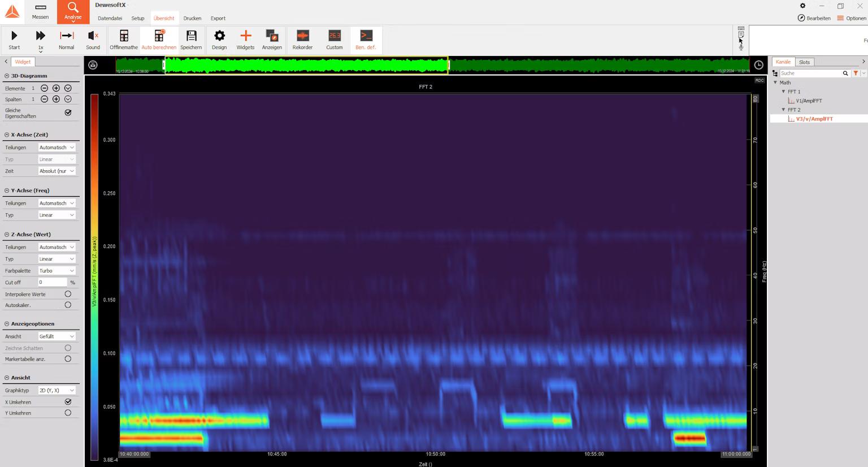Open the Farbpalette dropdown showing Turbo
The width and height of the screenshot is (868, 467).
tap(57, 270)
